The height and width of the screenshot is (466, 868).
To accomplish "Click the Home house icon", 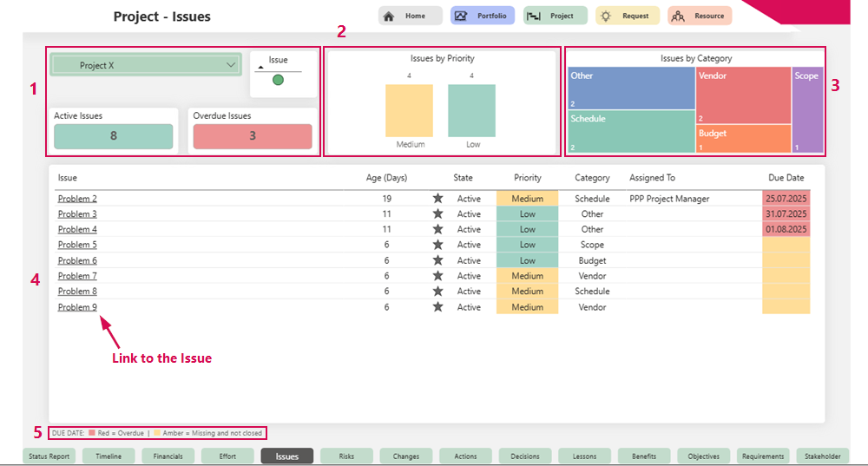I will coord(389,16).
